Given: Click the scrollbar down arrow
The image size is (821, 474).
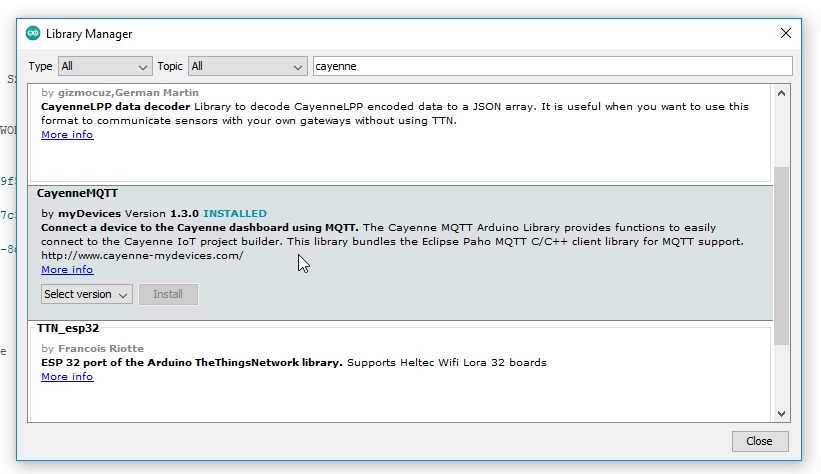Looking at the screenshot, I should coord(781,414).
